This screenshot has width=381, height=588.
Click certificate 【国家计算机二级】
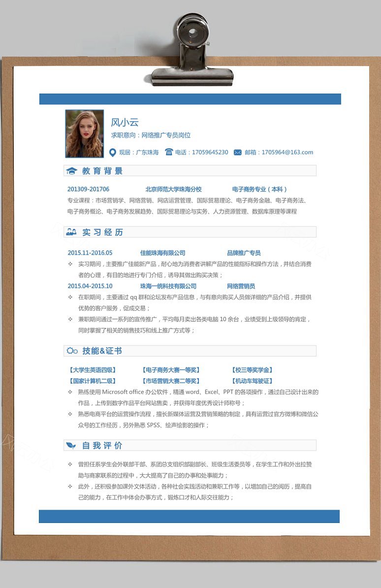pos(92,381)
